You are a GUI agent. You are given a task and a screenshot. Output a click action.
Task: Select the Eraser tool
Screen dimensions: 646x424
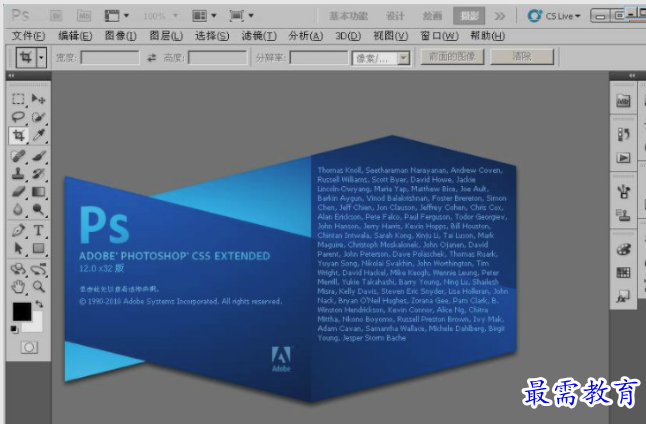tap(18, 192)
